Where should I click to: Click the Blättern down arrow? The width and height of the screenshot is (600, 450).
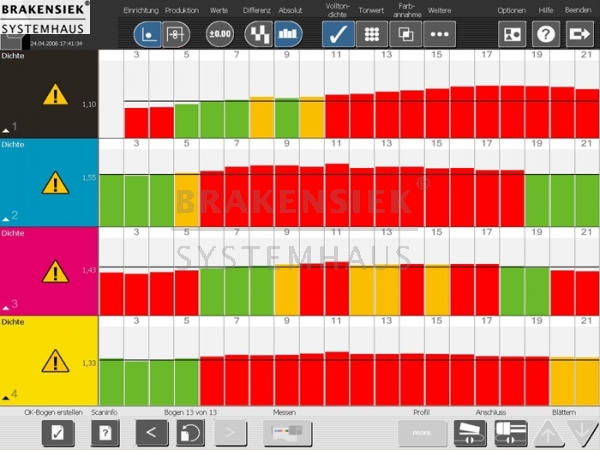tap(582, 433)
